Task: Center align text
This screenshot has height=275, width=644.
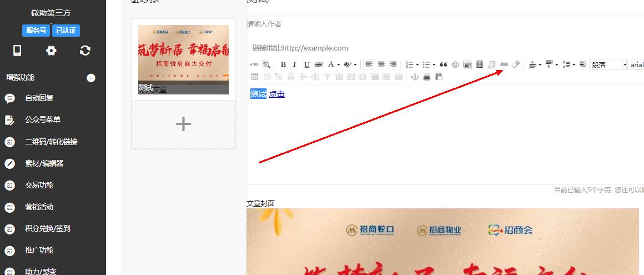Action: pos(381,64)
